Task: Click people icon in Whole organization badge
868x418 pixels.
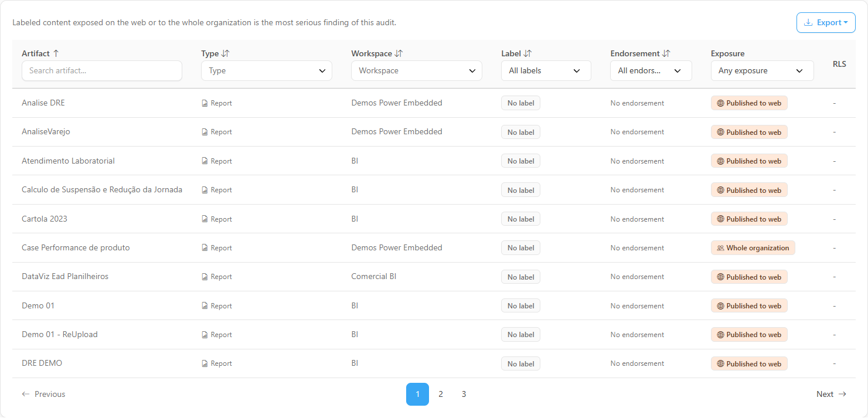Action: coord(720,248)
